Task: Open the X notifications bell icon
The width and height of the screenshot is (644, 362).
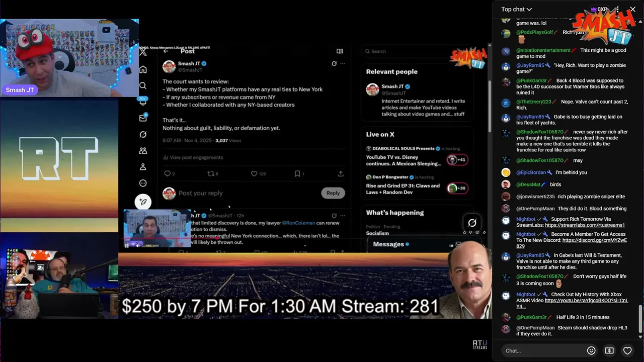Action: tap(143, 102)
